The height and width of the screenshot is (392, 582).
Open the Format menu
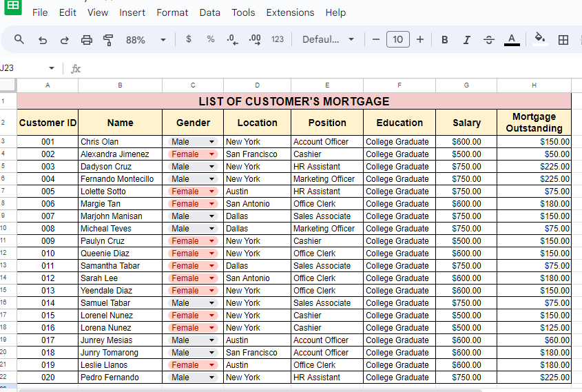pos(172,12)
